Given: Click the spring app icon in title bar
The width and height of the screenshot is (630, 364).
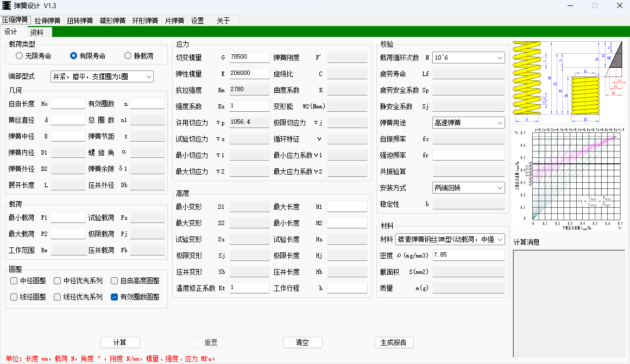Looking at the screenshot, I should click(x=7, y=5).
